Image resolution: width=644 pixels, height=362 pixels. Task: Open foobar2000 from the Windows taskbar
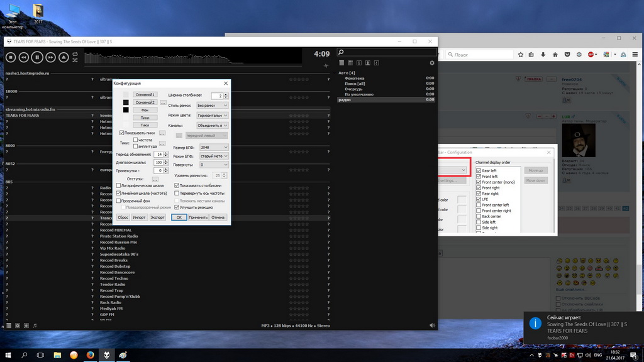(x=107, y=355)
